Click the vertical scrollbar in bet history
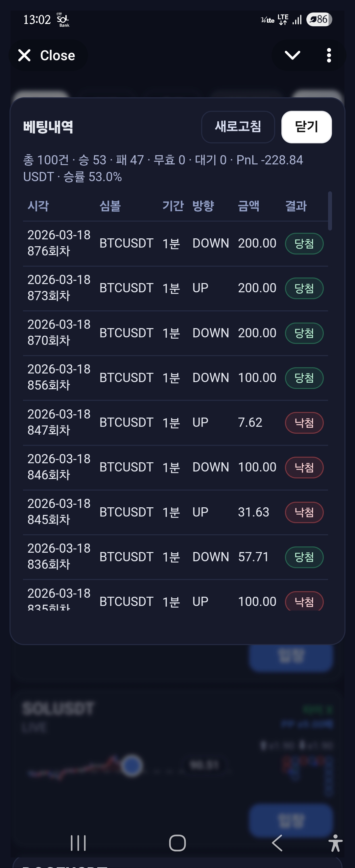This screenshot has width=355, height=868. pos(330,211)
